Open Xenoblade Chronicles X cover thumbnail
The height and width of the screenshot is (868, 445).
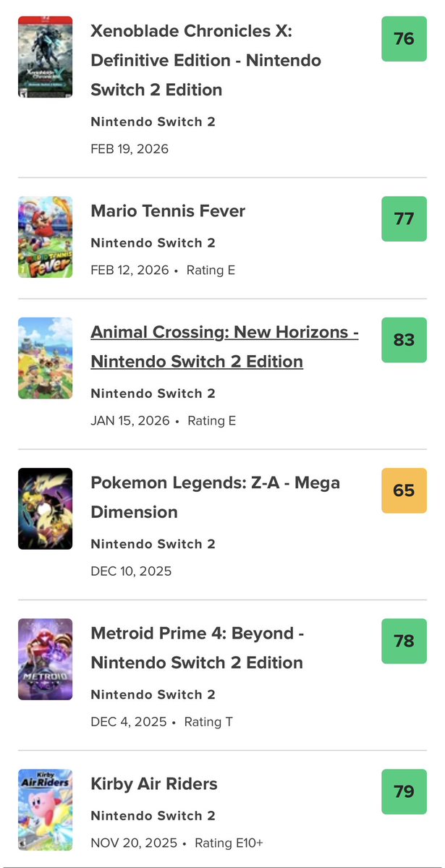(46, 56)
